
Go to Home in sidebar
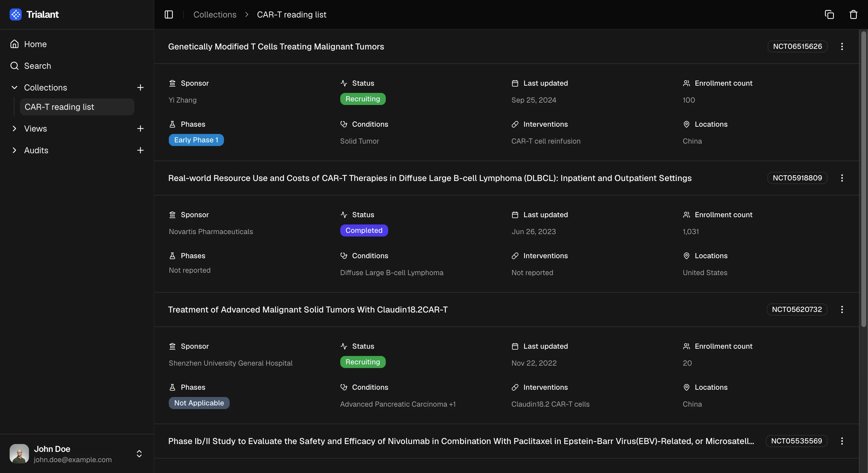[35, 44]
